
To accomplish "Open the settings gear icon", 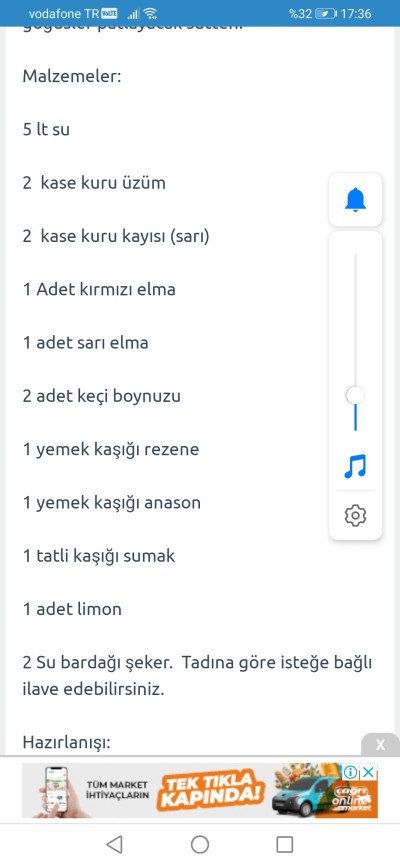I will (x=355, y=515).
